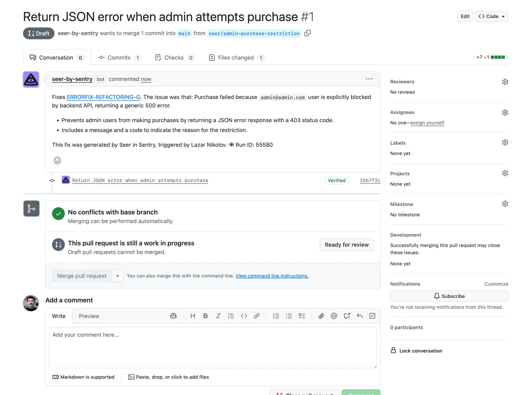Open the comment options three-dot menu

[x=369, y=79]
